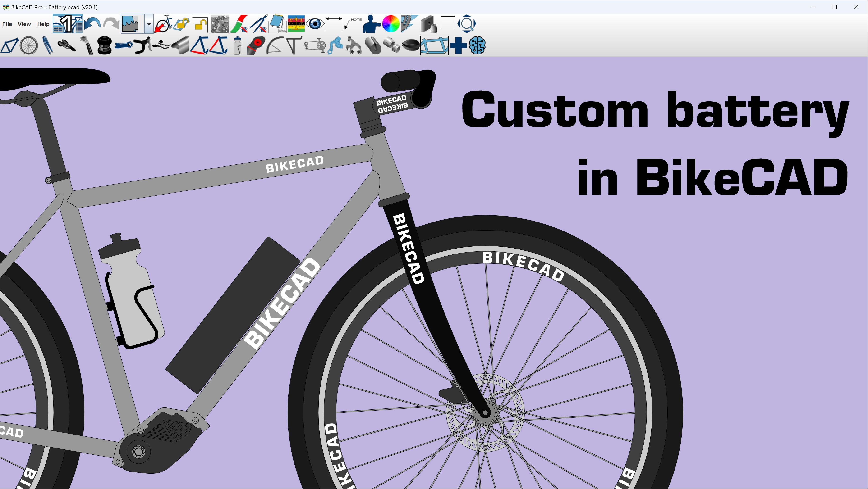868x489 pixels.
Task: Click the BIKECAD decal on the black fork
Action: (x=408, y=249)
